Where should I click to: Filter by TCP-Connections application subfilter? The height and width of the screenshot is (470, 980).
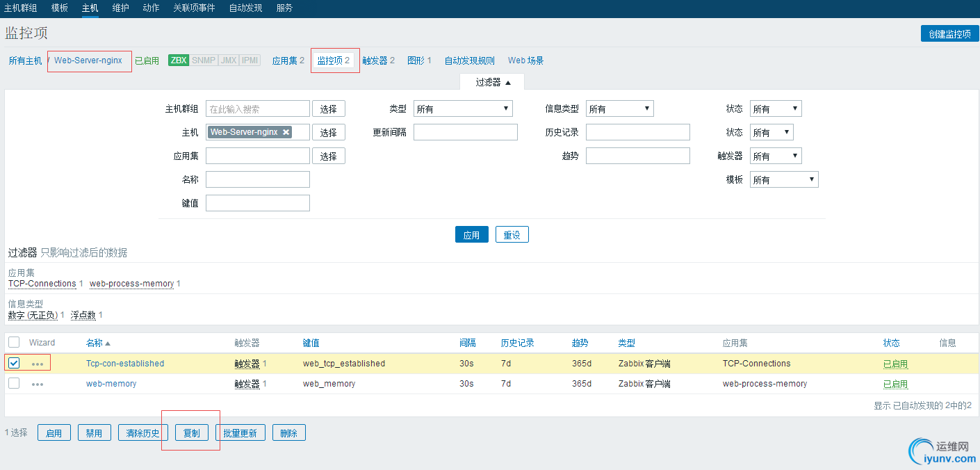click(42, 284)
